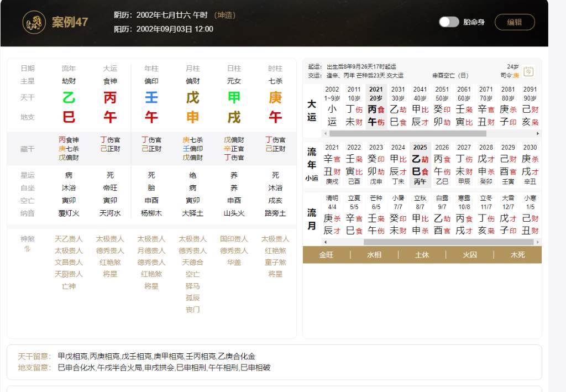Click the 华盖 link under 日柱
The width and height of the screenshot is (566, 392).
234,262
